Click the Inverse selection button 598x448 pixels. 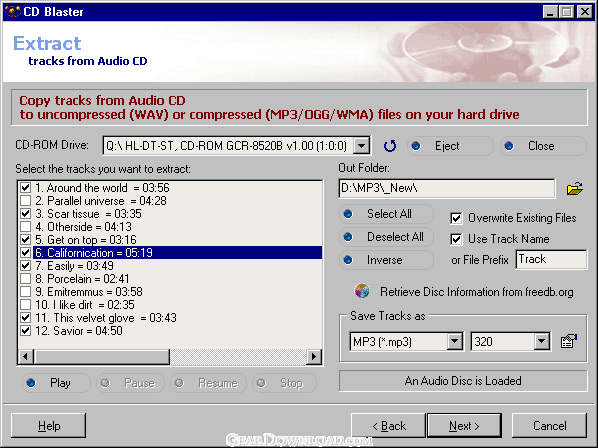coord(386,260)
